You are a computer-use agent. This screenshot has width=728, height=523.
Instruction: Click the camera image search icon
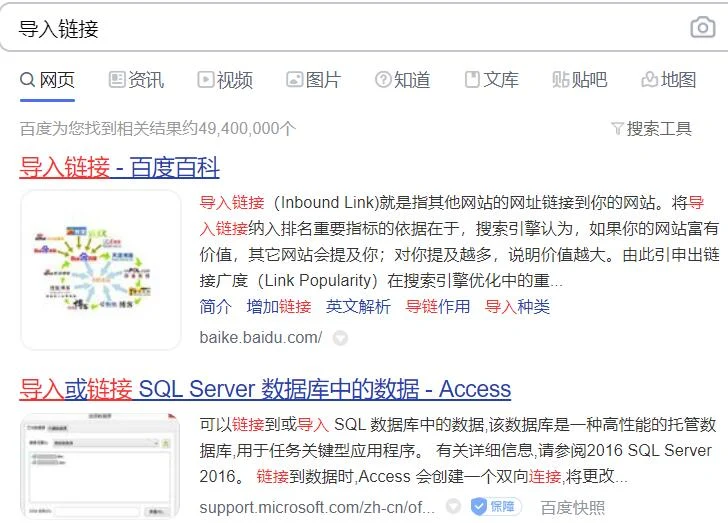(x=702, y=28)
